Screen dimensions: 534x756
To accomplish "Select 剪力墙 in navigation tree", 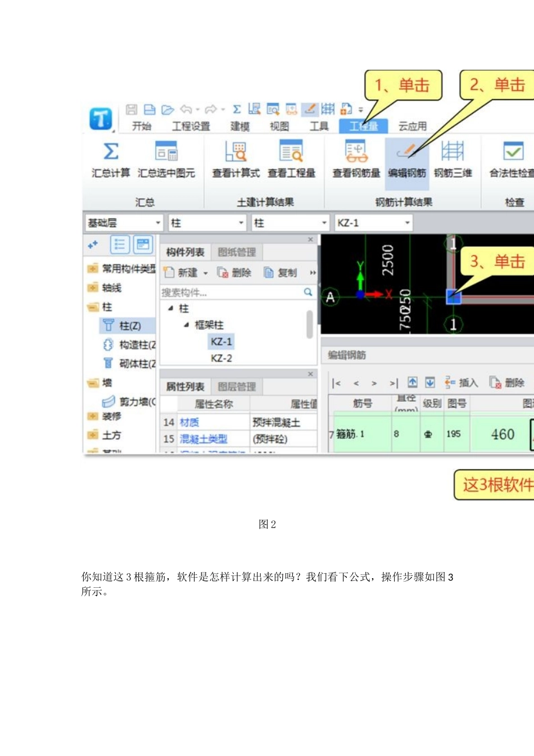I will coord(130,401).
